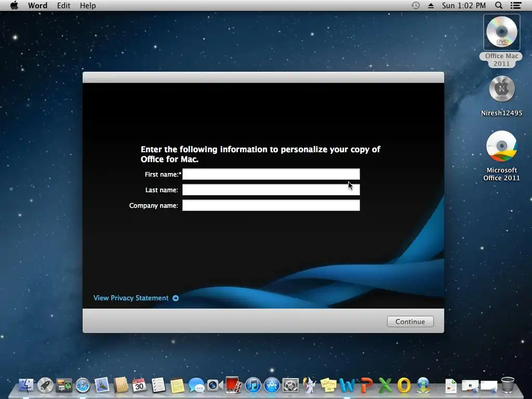Open Contacts address book in Dock

(x=121, y=385)
